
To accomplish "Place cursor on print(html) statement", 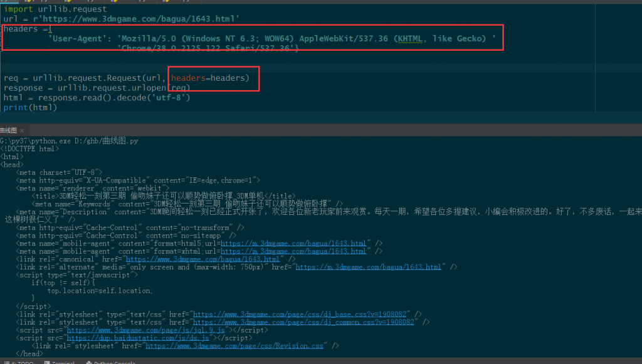I will pos(30,108).
